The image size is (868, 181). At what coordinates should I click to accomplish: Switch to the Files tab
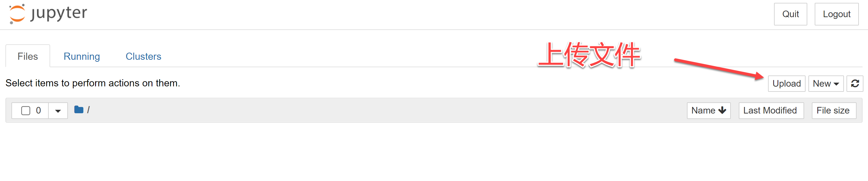28,56
